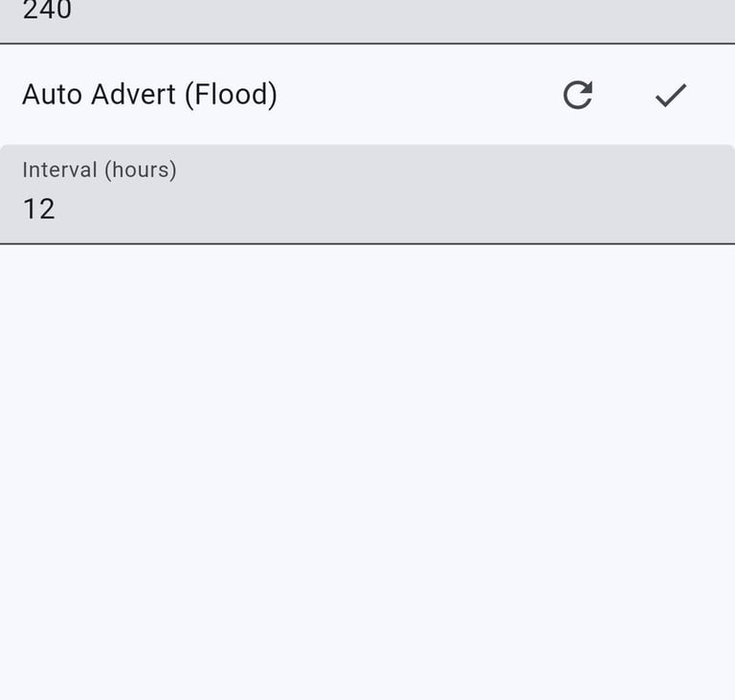Click the Auto Advert (Flood) heading

[149, 95]
